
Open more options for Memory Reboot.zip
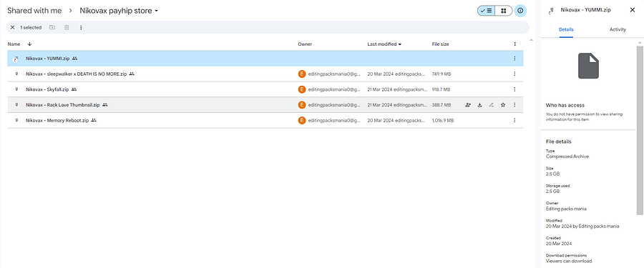(514, 120)
